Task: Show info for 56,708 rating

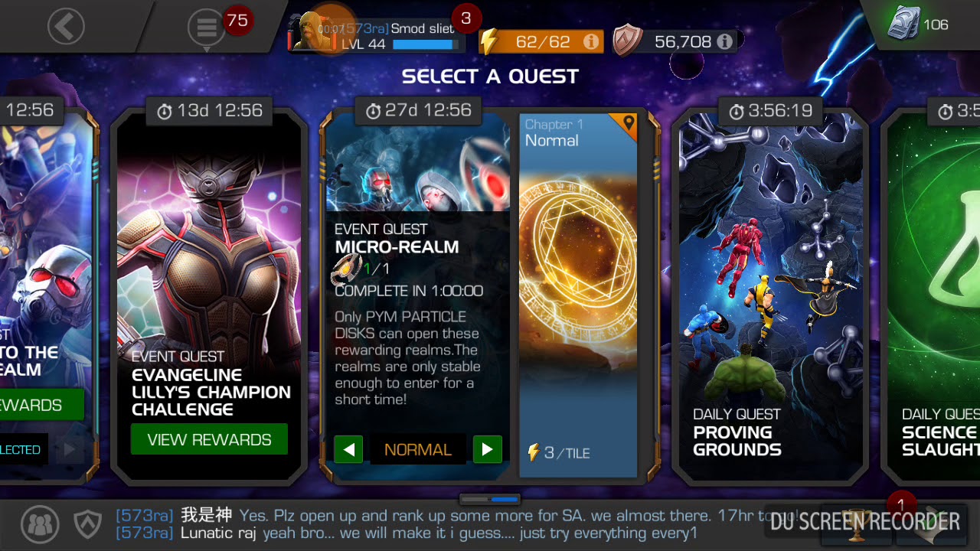Action: pos(724,42)
